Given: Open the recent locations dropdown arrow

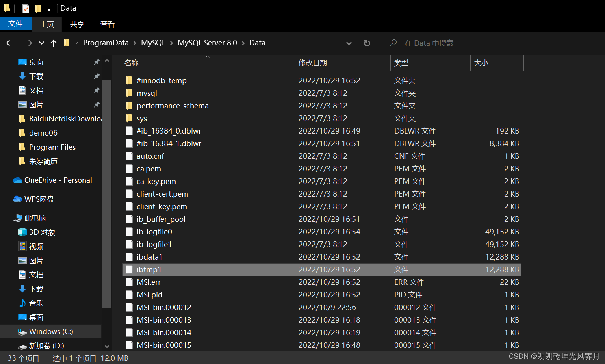Looking at the screenshot, I should (x=41, y=43).
